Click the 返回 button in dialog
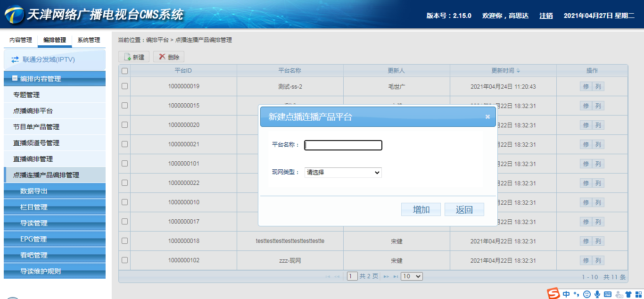This screenshot has width=644, height=299. (x=464, y=210)
